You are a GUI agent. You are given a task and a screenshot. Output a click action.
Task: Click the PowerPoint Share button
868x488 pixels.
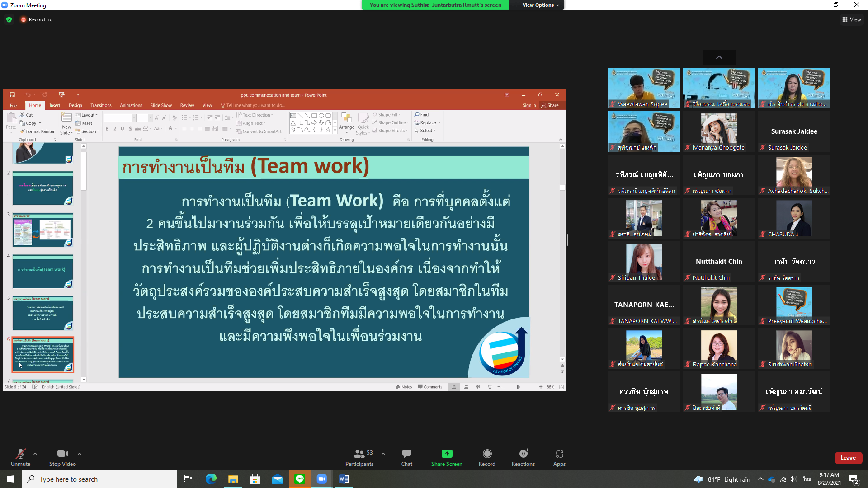(550, 105)
